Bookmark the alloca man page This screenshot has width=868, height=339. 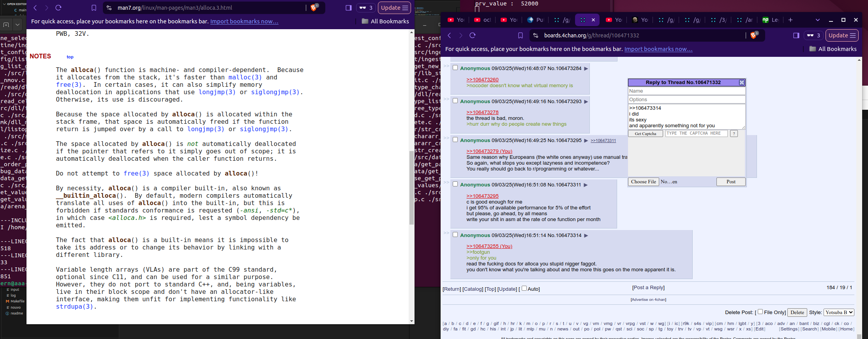(x=94, y=8)
